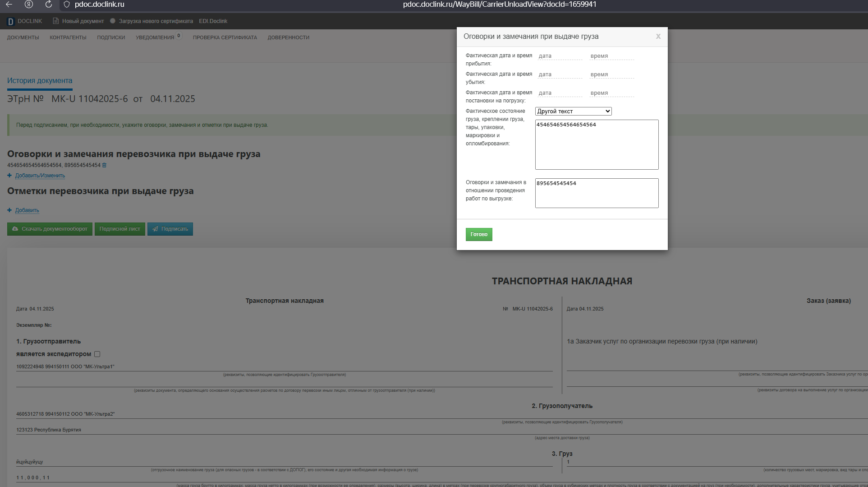This screenshot has height=487, width=868.
Task: Click the plus icon beside Добавить/Изменить
Action: point(9,176)
